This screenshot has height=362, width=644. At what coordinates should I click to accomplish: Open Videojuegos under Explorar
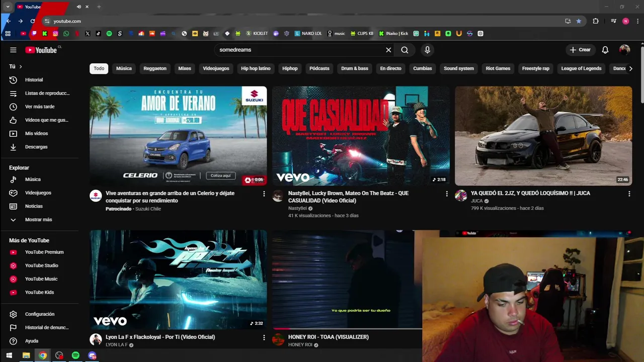click(x=39, y=193)
